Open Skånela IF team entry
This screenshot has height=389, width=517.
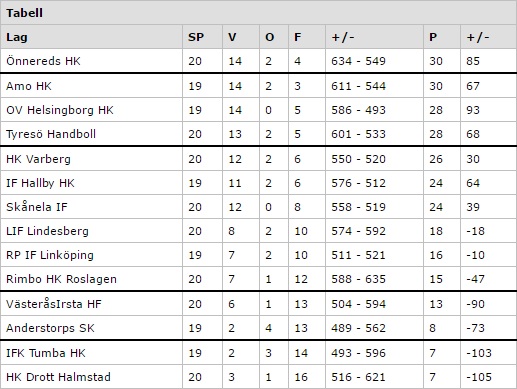point(37,207)
